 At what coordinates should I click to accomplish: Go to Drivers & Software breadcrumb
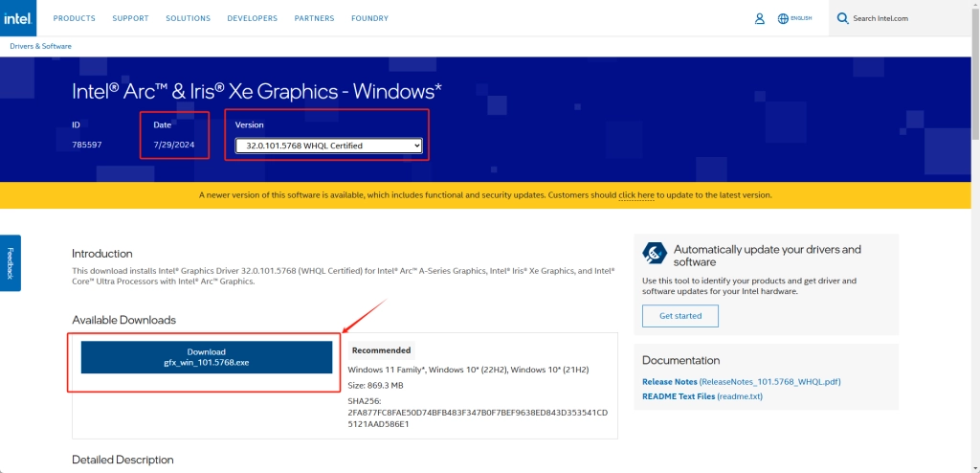point(40,46)
